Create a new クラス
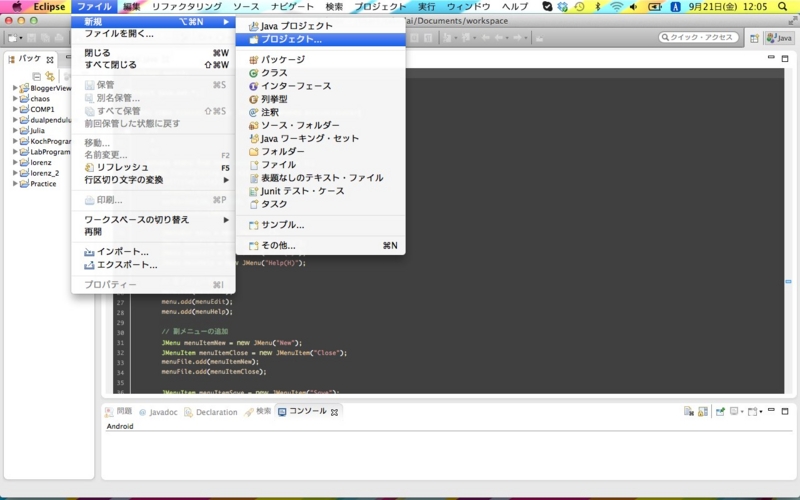The height and width of the screenshot is (500, 800). pos(320,73)
